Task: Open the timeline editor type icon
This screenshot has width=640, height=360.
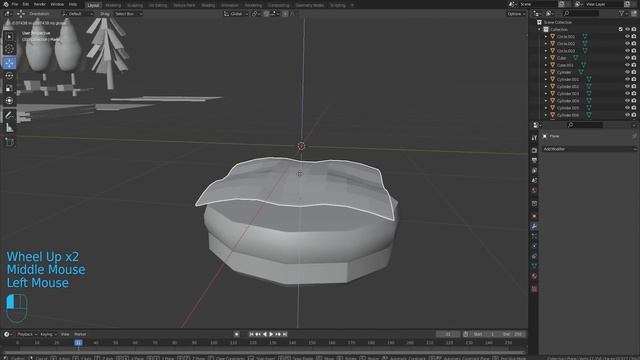Action: [7, 334]
